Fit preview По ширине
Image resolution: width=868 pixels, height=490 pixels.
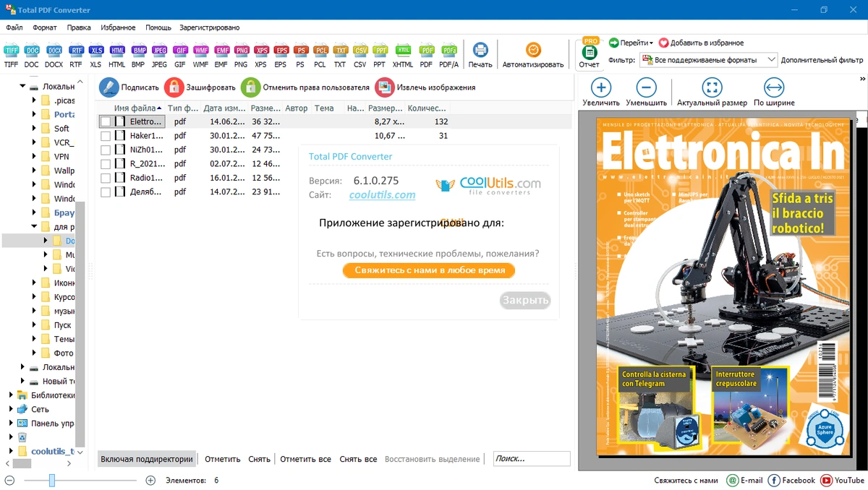[x=774, y=93]
